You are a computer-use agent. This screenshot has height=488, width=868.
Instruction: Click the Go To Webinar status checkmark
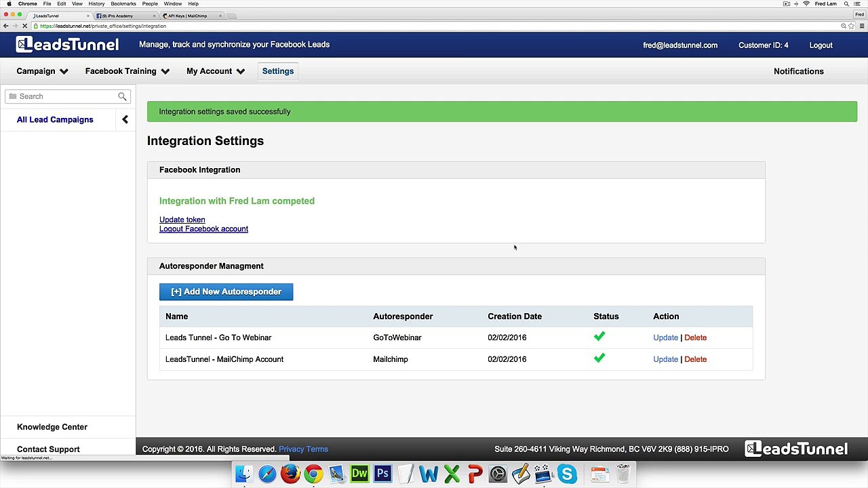click(x=599, y=337)
